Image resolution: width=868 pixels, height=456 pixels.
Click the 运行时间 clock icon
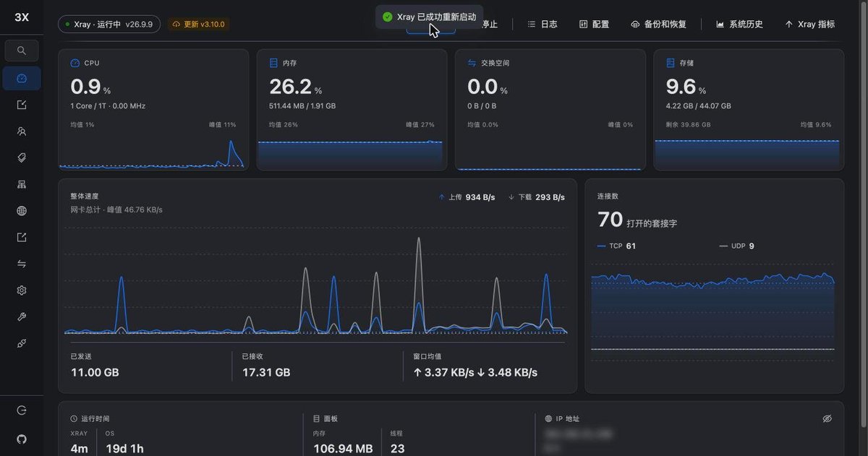(x=74, y=418)
